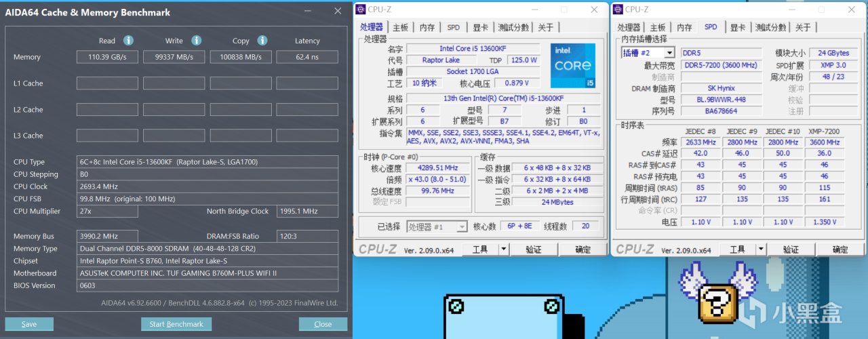Open 測試分數 tab in left CPU-Z window
868x339 pixels.
pyautogui.click(x=513, y=27)
